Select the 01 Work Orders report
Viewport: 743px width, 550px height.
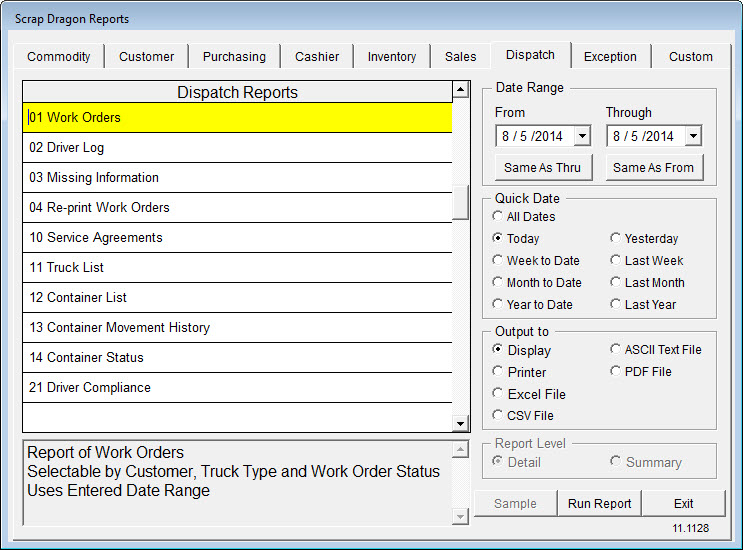click(237, 117)
